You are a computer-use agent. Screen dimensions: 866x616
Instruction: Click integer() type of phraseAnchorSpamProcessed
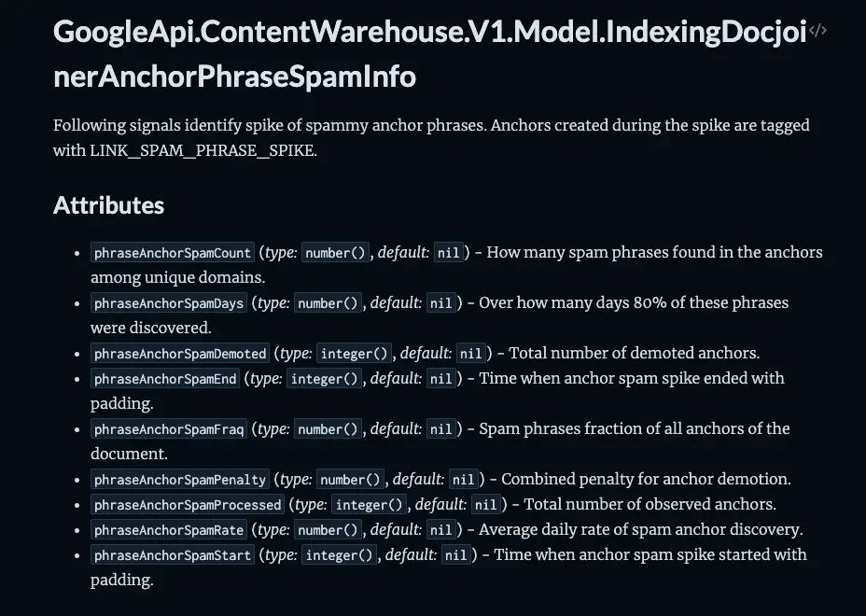(x=369, y=504)
